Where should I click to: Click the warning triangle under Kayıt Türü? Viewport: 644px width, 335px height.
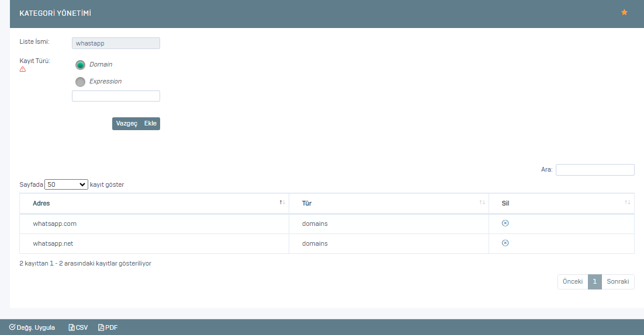pos(23,69)
